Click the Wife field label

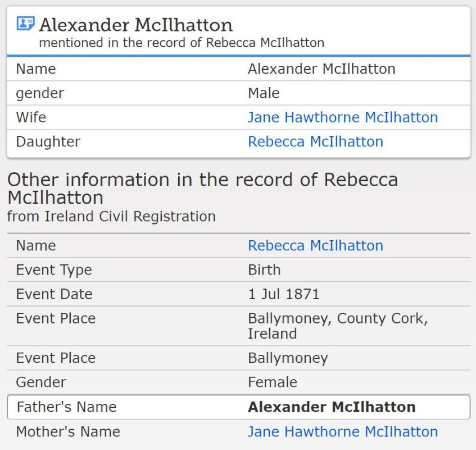(x=31, y=118)
